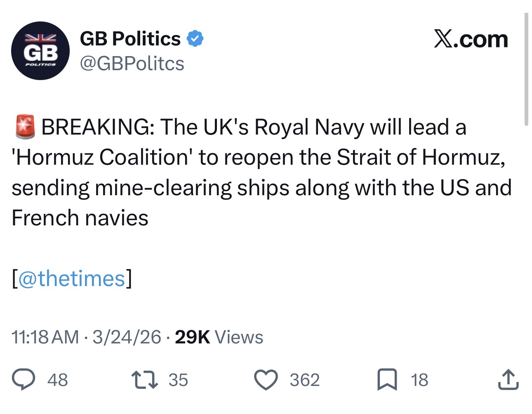Screen dimensions: 532x414
Task: Open the GB Politics profile avatar
Action: (x=40, y=51)
